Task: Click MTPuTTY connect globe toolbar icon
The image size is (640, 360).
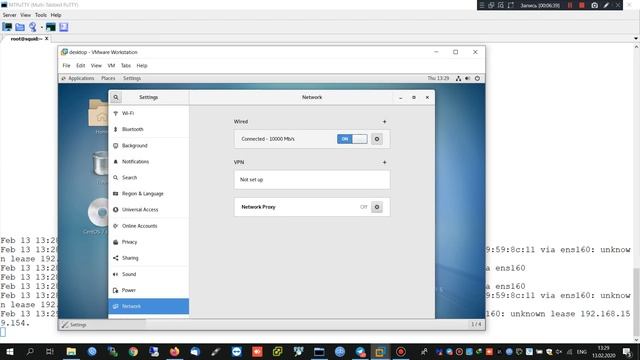Action: (x=33, y=27)
